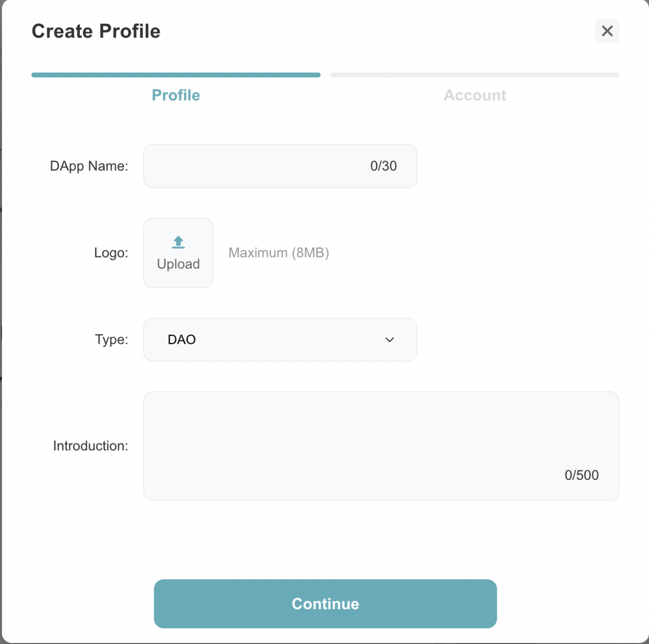Click the chevron arrow in the Type field
649x644 pixels.
pyautogui.click(x=390, y=340)
